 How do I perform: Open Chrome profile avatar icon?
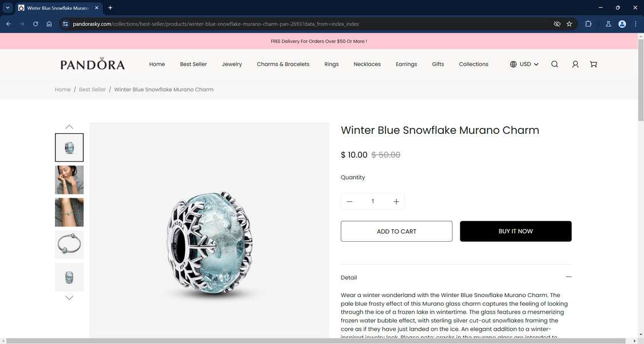622,24
